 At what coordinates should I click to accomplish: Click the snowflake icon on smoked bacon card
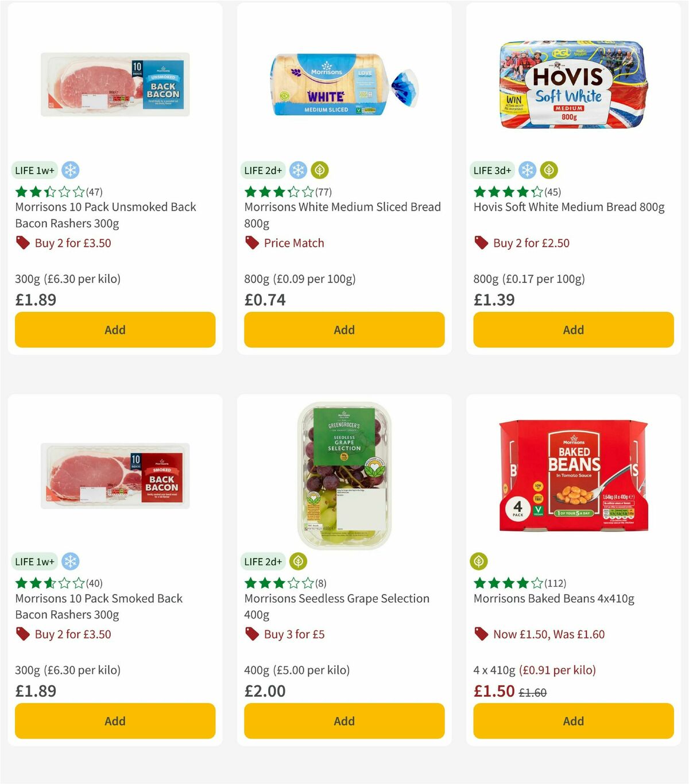point(71,561)
